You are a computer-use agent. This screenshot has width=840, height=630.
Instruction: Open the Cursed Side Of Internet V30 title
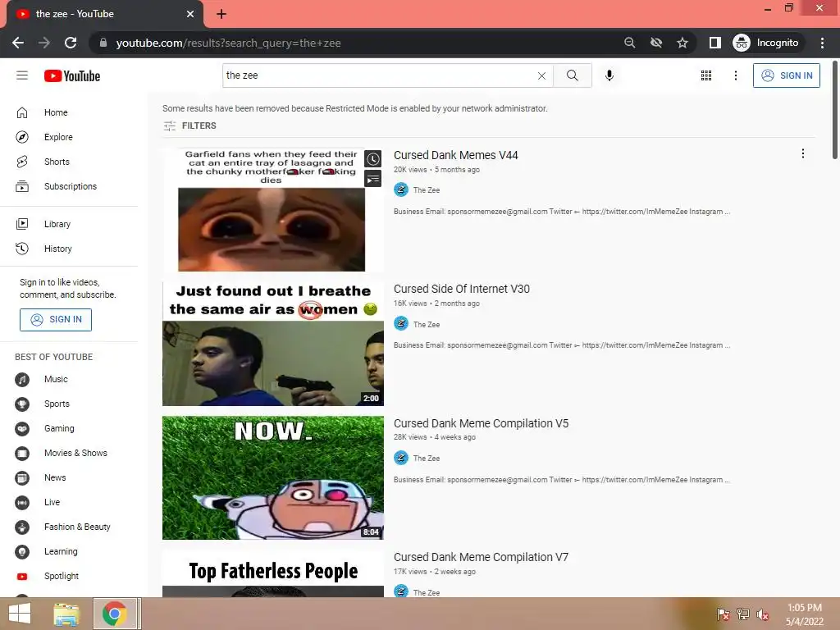[x=462, y=290]
